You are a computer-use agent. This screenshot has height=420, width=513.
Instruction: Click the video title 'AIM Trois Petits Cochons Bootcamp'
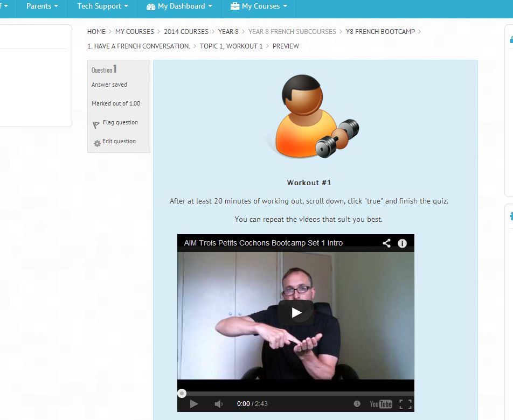[264, 243]
